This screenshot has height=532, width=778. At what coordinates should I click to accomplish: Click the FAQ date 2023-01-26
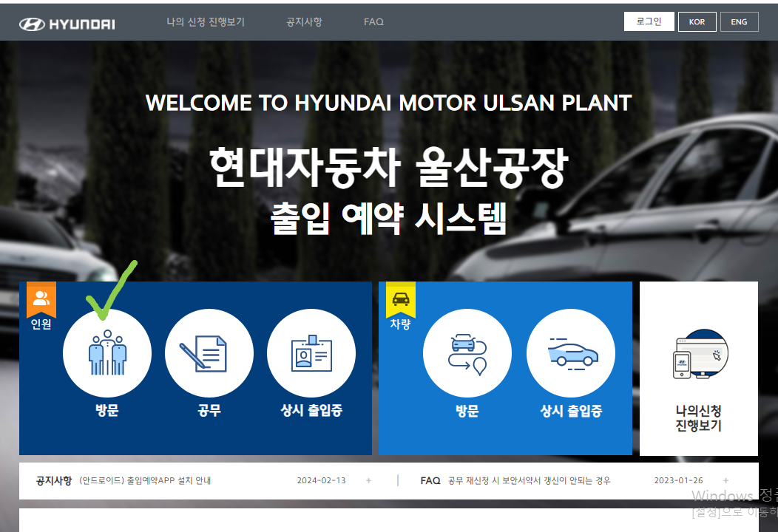pos(678,480)
